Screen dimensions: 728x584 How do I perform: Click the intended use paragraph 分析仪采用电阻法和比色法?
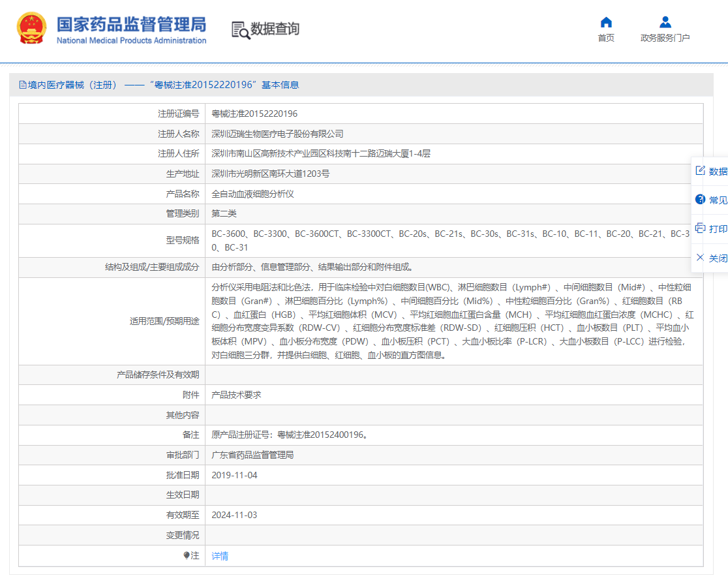[x=453, y=321]
